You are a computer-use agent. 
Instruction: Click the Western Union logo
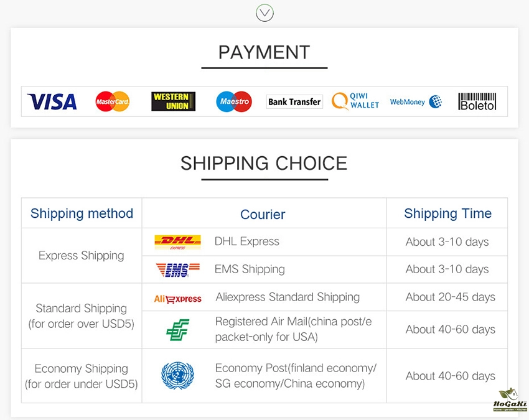[173, 101]
